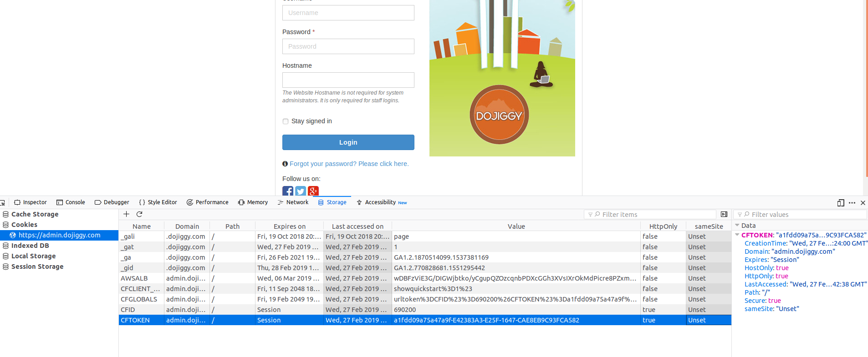Click value GA1.2.770828681.1551295442
Image resolution: width=868 pixels, height=357 pixels.
(439, 268)
